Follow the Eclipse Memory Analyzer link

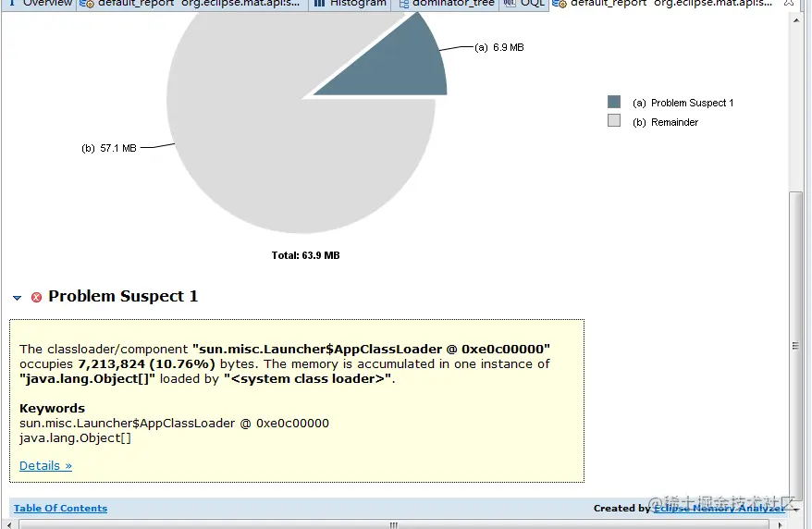[x=720, y=509]
